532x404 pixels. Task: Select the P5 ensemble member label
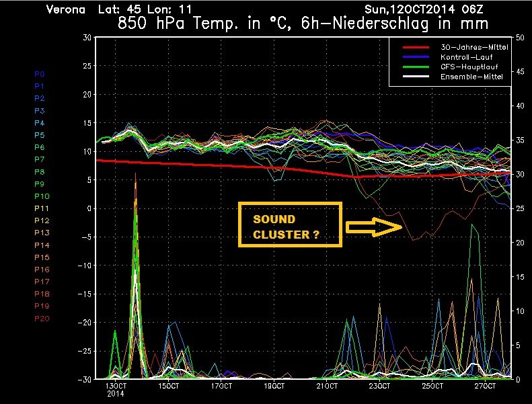click(39, 135)
